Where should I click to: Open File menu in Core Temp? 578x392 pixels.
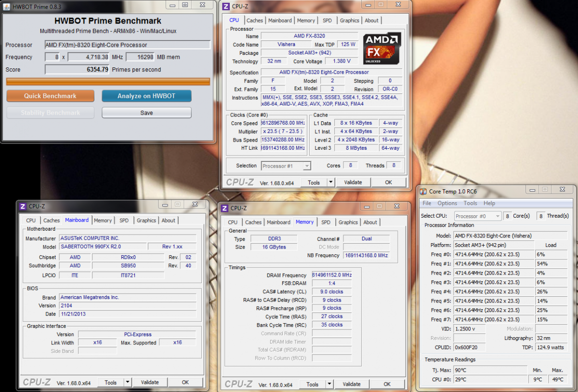(x=427, y=203)
